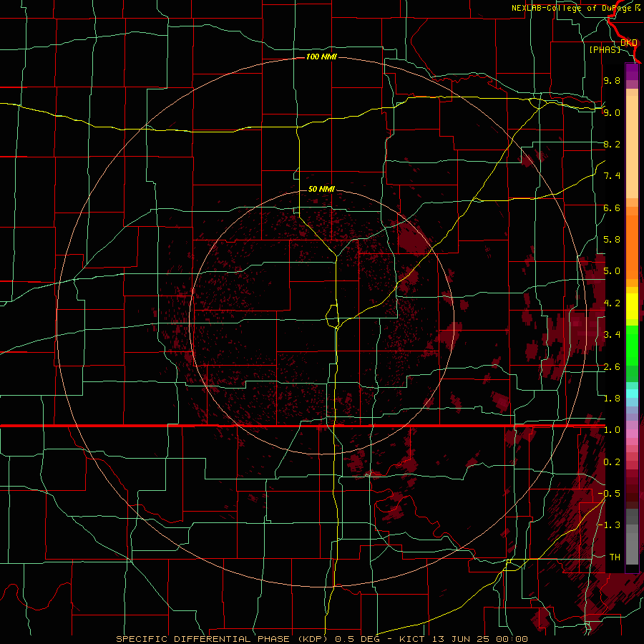
Task: Click the gray bottom band of the color scale
Action: (x=632, y=537)
